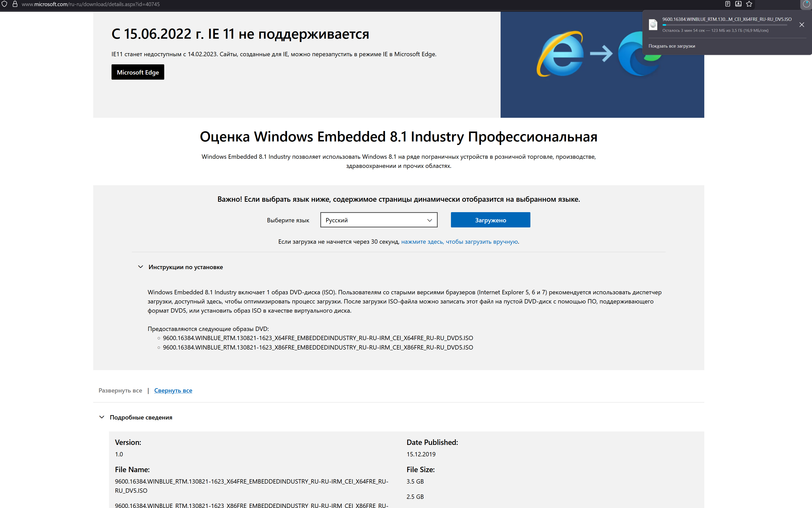Click the manual download link

click(459, 242)
